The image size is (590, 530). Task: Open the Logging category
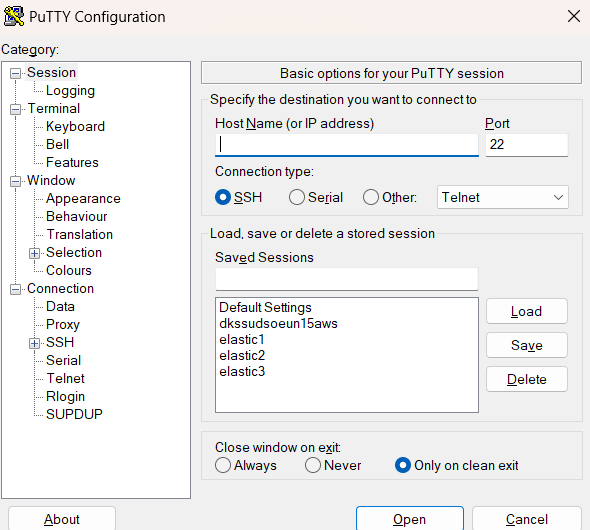(x=70, y=91)
